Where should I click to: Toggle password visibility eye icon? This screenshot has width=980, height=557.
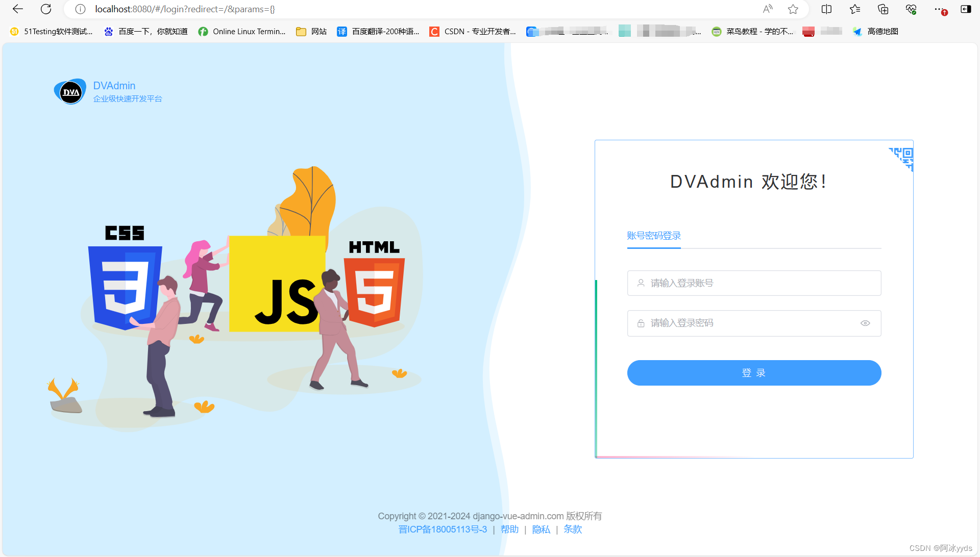[865, 323]
